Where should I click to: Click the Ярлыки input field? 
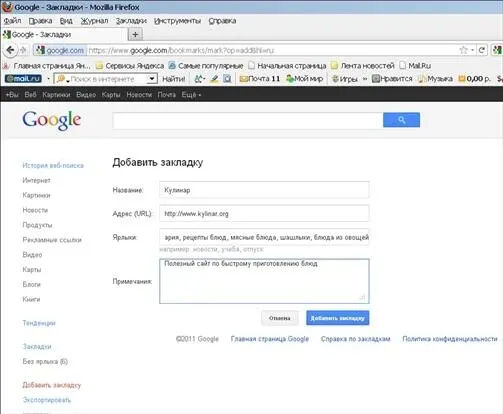pyautogui.click(x=264, y=237)
